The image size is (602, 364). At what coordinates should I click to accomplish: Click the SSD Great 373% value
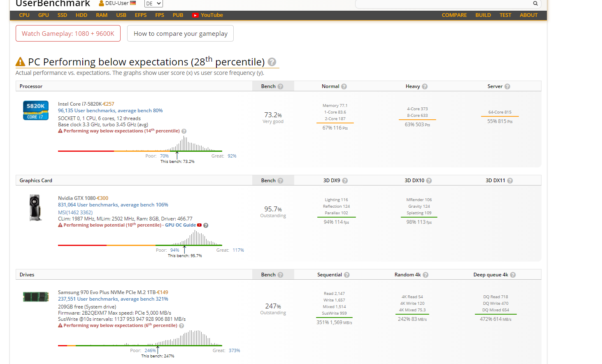(235, 350)
